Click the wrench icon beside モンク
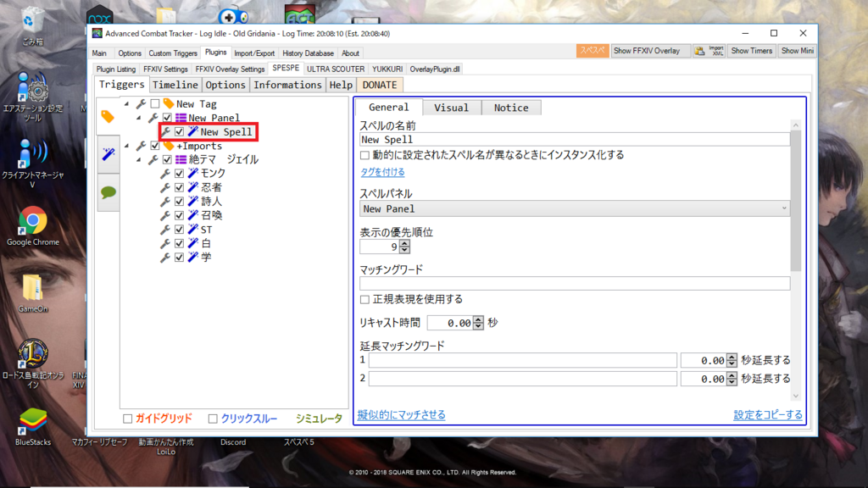 [165, 174]
